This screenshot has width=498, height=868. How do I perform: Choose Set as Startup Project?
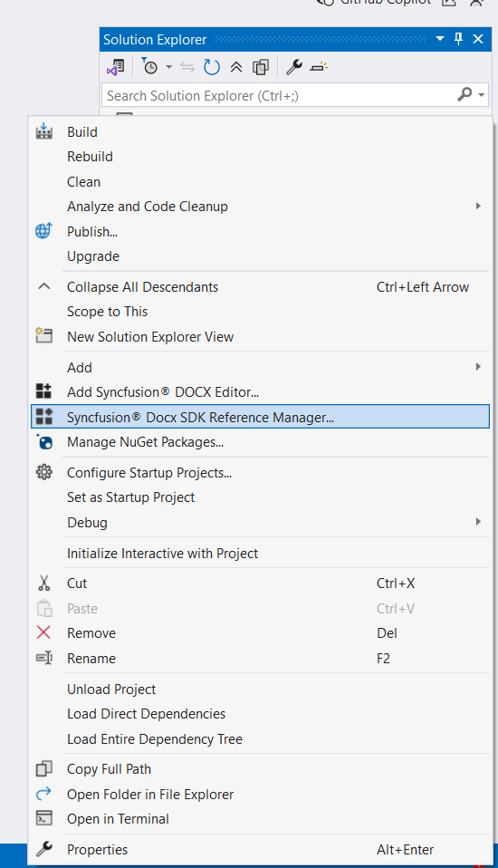[130, 497]
